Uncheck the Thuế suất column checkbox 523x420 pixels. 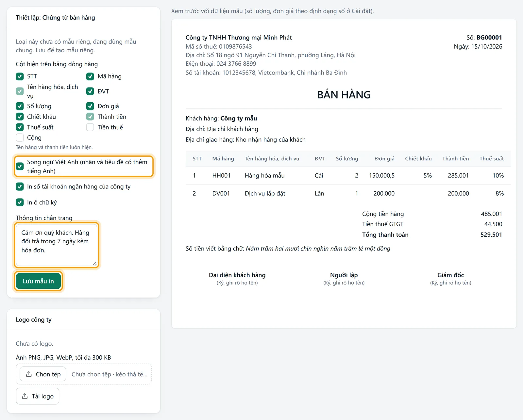point(20,127)
